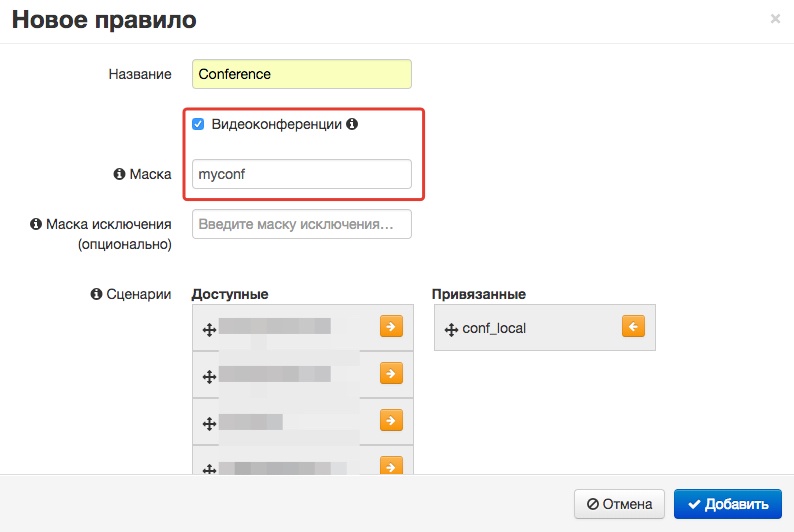
Task: Click move handle of second available scenario
Action: click(209, 376)
